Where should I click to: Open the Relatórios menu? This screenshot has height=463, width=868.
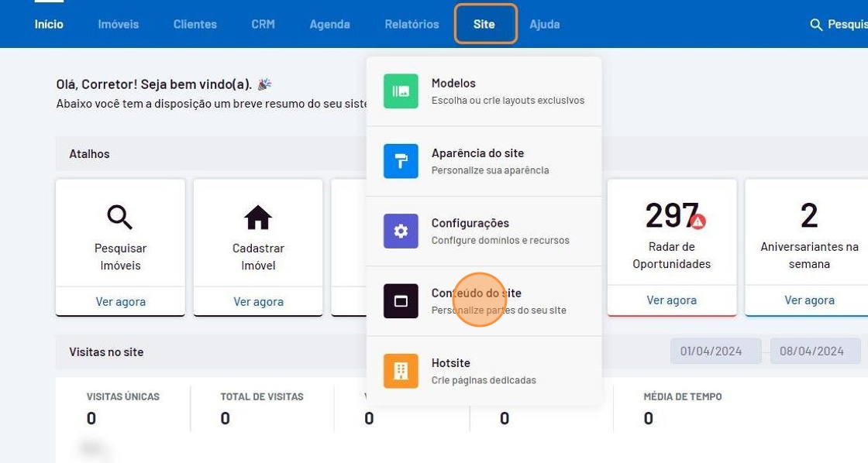click(x=412, y=24)
